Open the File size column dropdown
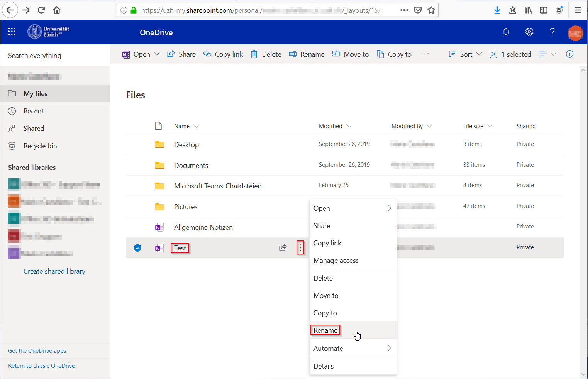588x379 pixels. pyautogui.click(x=490, y=126)
